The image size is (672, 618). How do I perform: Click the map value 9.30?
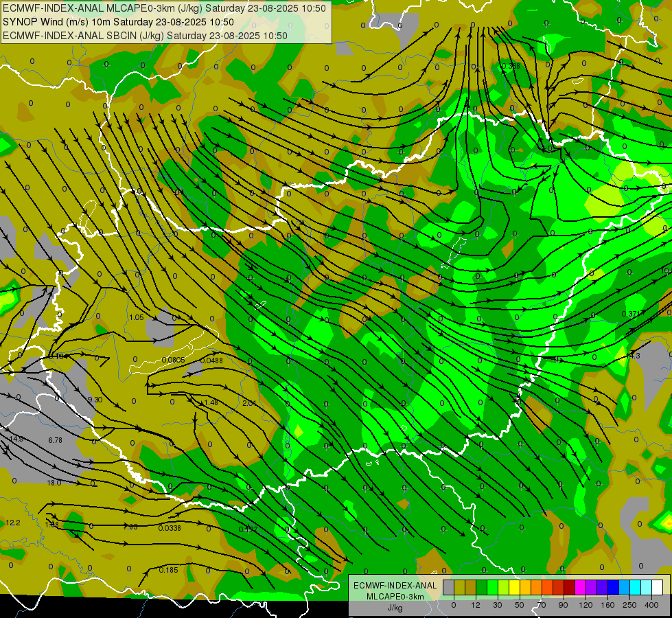(x=95, y=400)
